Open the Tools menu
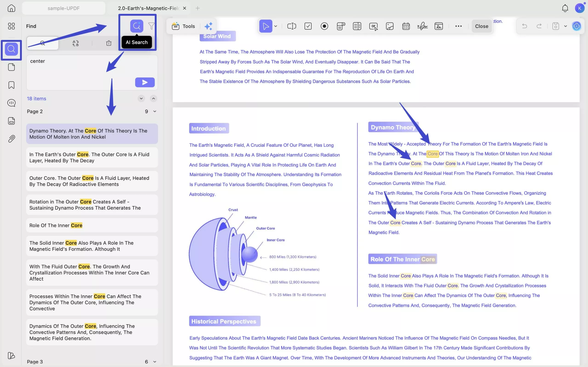 coord(184,26)
